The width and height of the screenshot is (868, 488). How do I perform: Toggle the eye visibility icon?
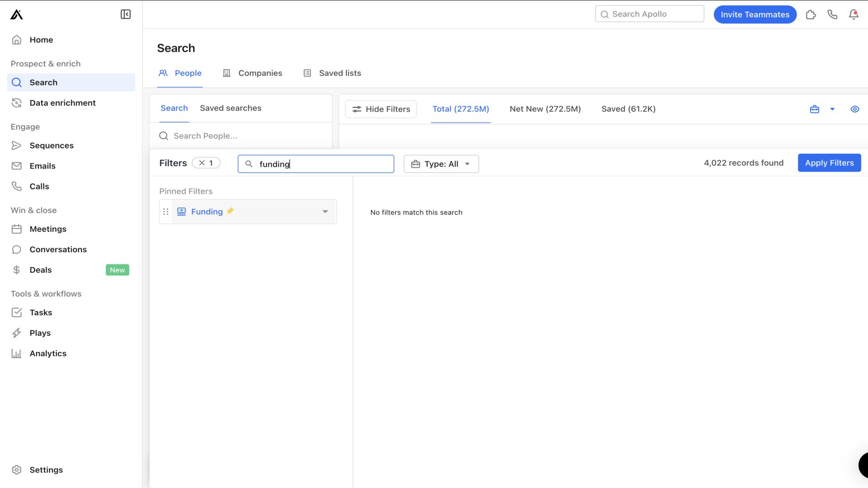[x=855, y=109]
